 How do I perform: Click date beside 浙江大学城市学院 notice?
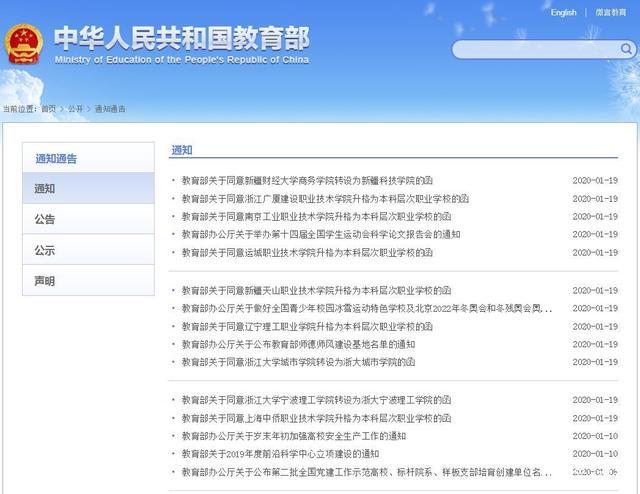(x=595, y=362)
